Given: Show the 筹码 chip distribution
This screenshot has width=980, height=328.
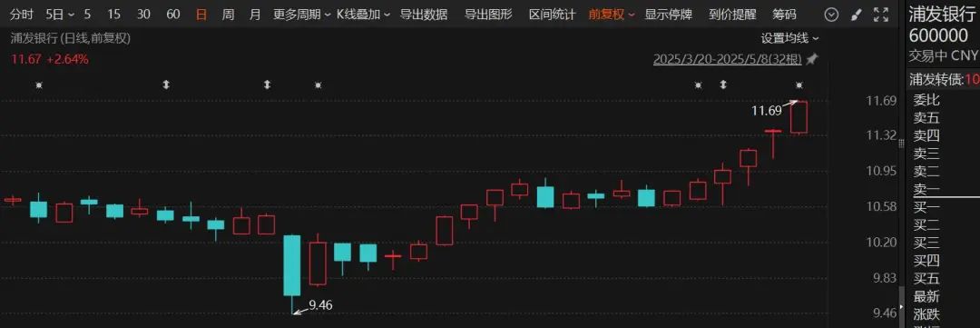Looking at the screenshot, I should pyautogui.click(x=784, y=14).
